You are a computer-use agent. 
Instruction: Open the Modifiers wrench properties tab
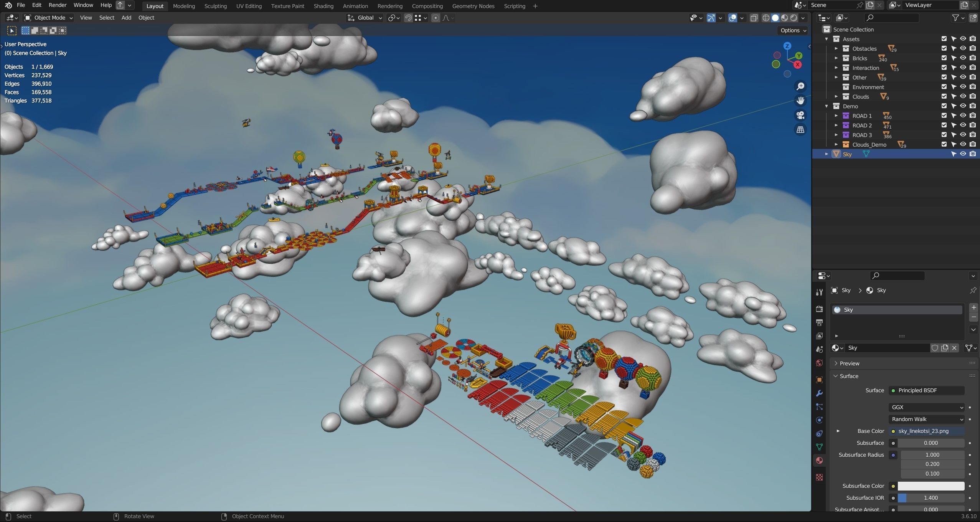[x=819, y=393]
